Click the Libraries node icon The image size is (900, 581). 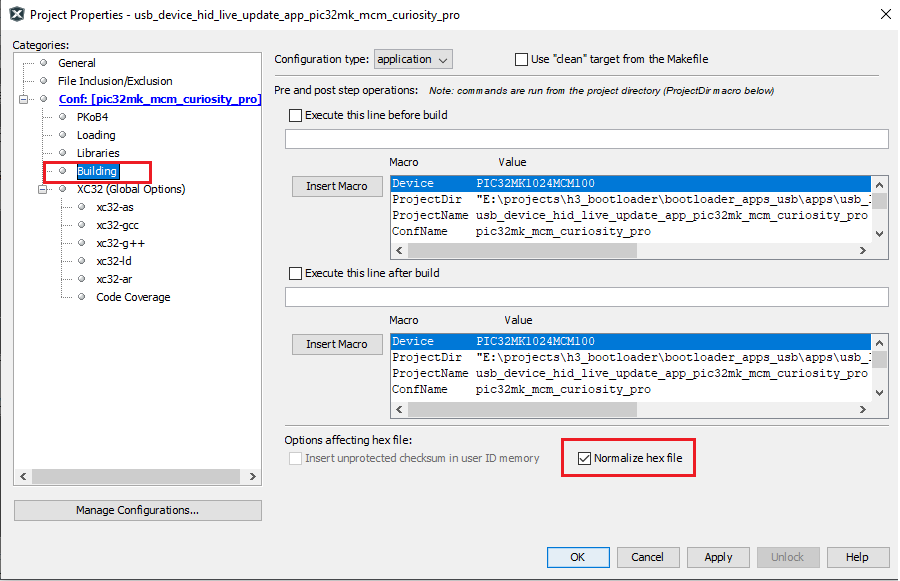61,152
